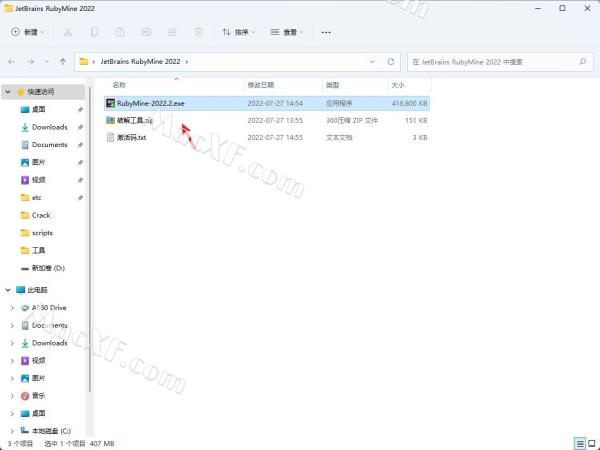Screen dimensions: 600x450
Task: Select RubyMine-2022.2.exe file
Action: coord(267,103)
